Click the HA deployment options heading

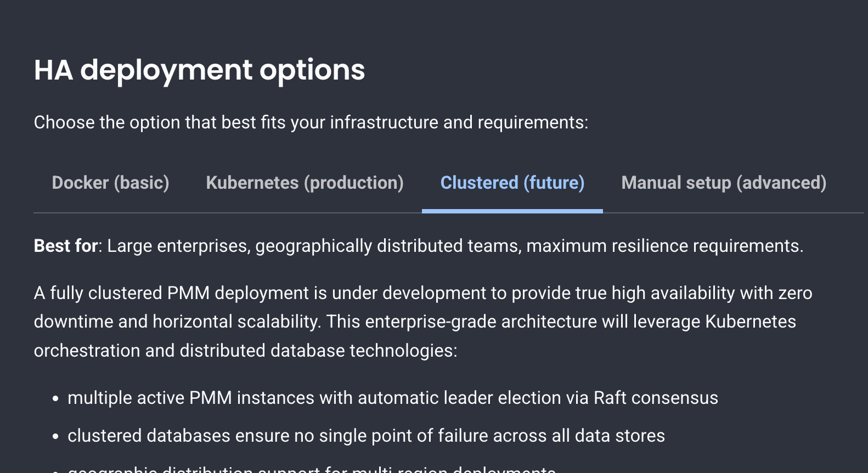199,70
